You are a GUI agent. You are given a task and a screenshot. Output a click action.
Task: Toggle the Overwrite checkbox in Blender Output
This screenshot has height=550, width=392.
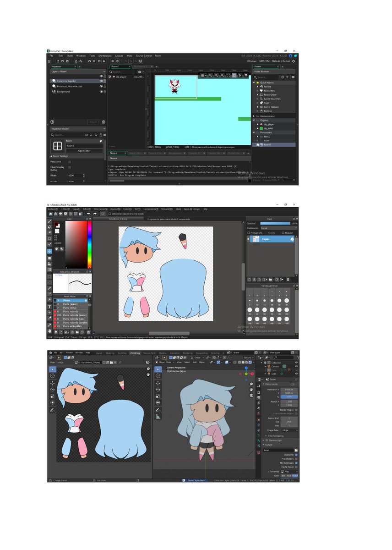(296, 455)
